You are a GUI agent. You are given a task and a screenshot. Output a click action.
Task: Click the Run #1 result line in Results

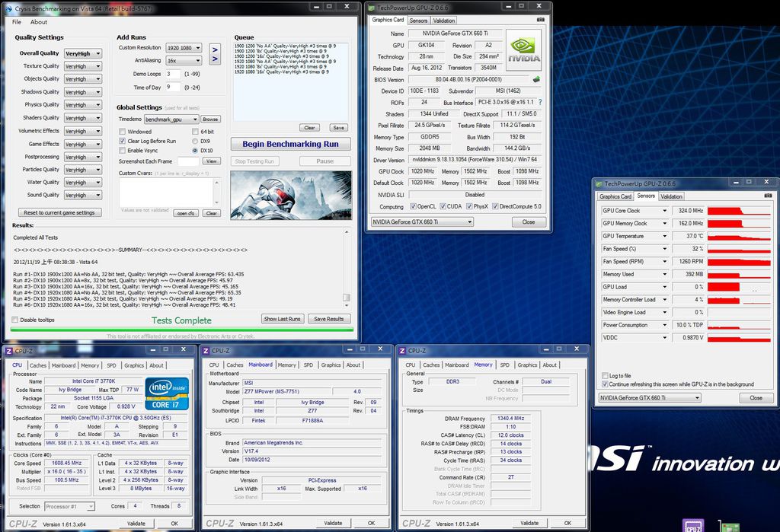click(128, 275)
